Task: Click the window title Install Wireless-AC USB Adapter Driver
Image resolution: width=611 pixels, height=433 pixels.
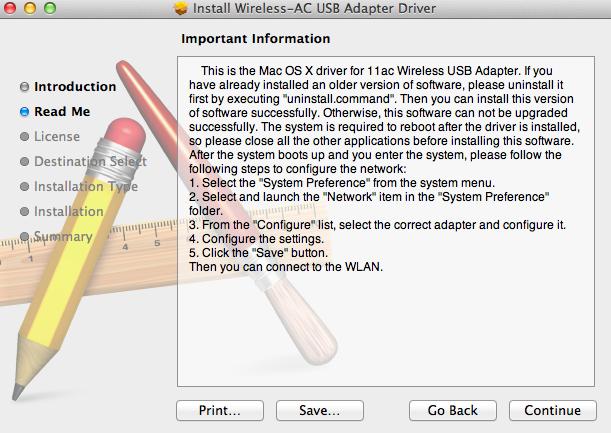Action: click(x=314, y=8)
